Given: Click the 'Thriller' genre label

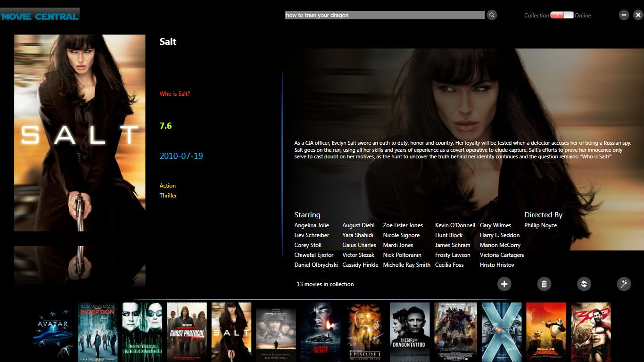Looking at the screenshot, I should click(168, 196).
